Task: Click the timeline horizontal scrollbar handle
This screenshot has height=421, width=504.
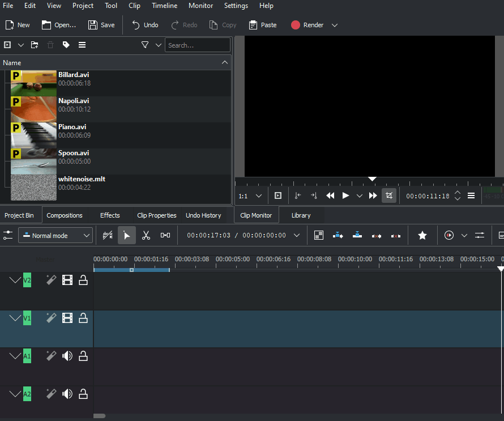Action: coord(99,415)
